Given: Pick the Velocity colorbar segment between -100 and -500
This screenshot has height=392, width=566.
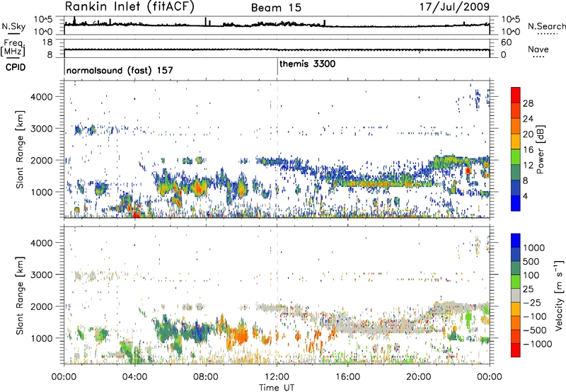Looking at the screenshot, I should point(516,323).
